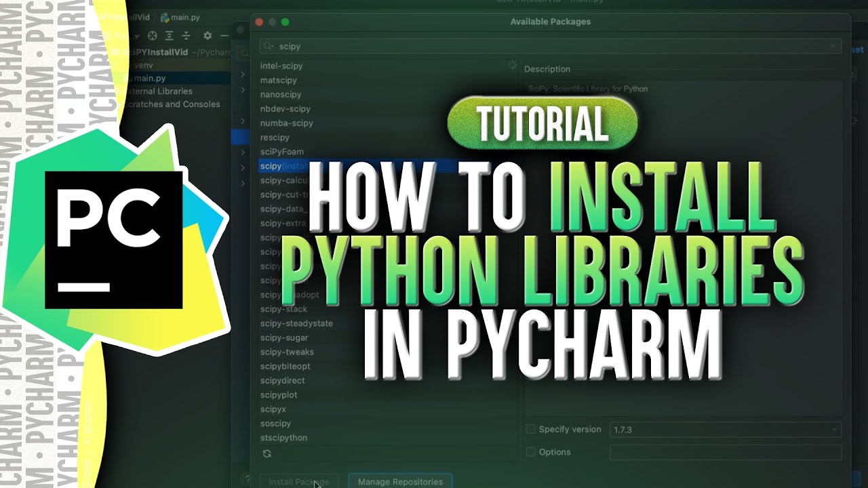
Task: Select scipybiteopt in package list
Action: [285, 366]
